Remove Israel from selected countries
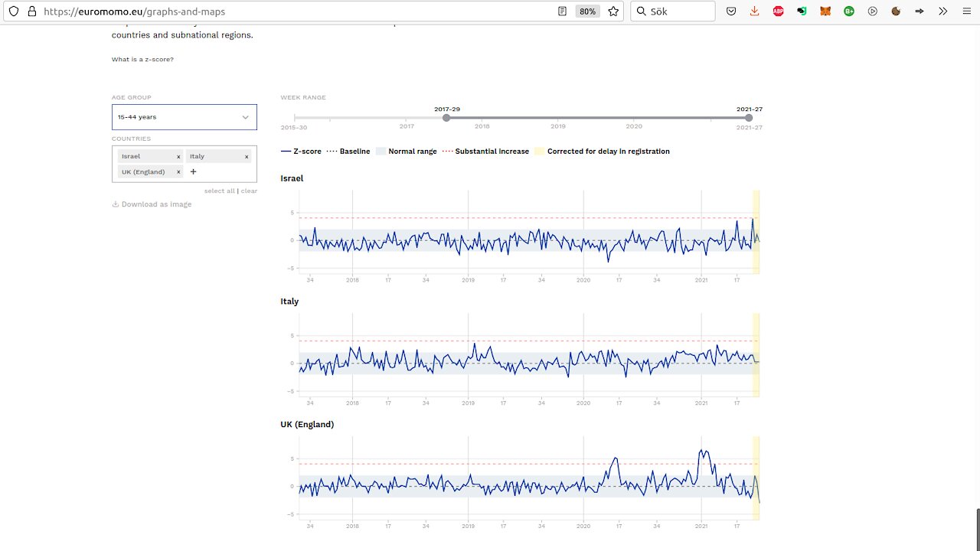 pyautogui.click(x=178, y=156)
